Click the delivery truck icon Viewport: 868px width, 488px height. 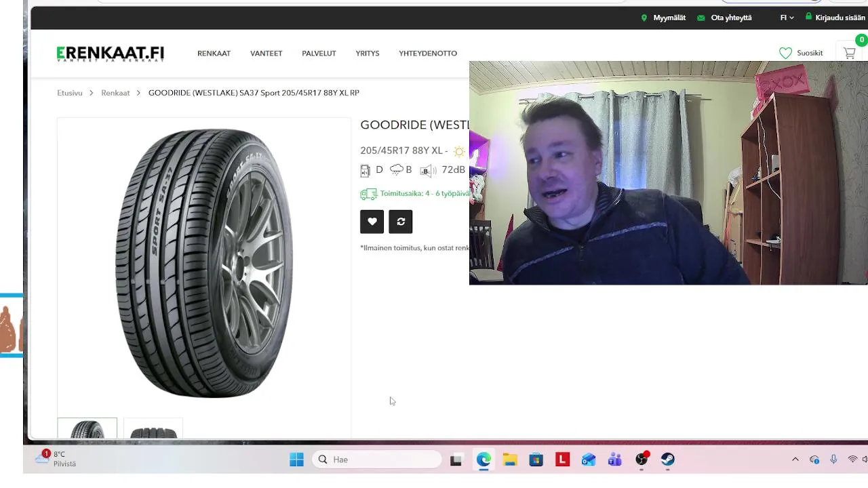(x=368, y=194)
